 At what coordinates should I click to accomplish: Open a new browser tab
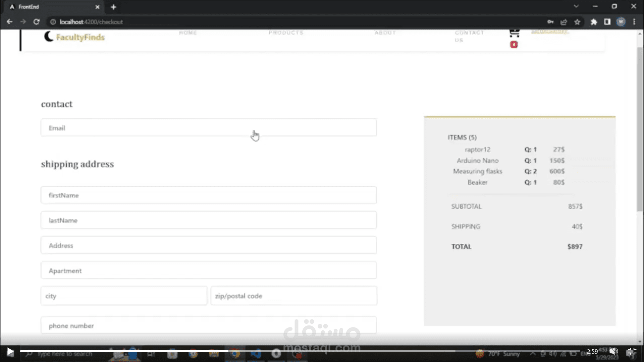(x=113, y=7)
